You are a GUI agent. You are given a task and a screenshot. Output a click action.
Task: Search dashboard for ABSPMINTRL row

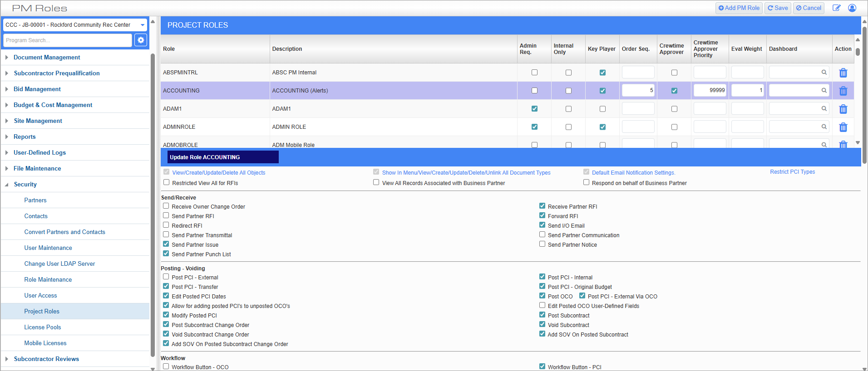[824, 72]
